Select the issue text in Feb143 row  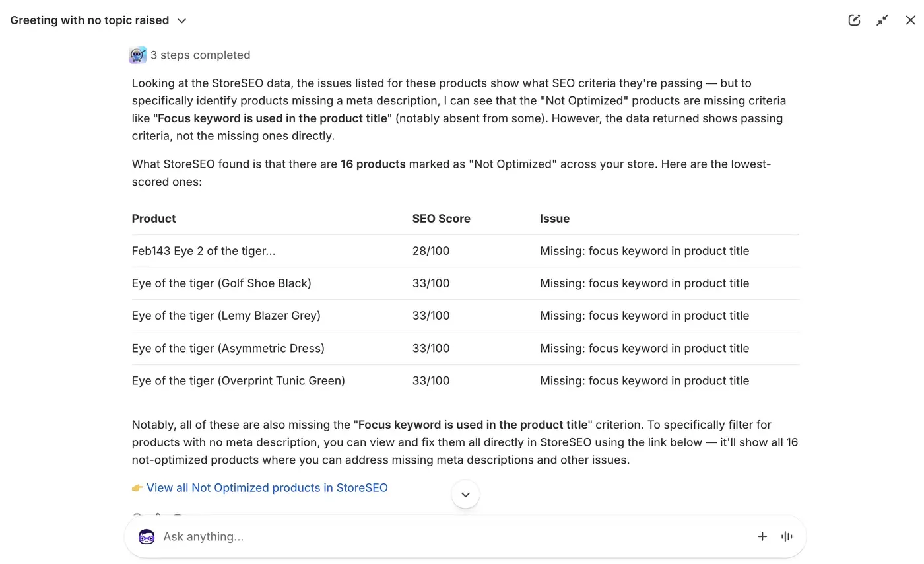[x=644, y=251]
